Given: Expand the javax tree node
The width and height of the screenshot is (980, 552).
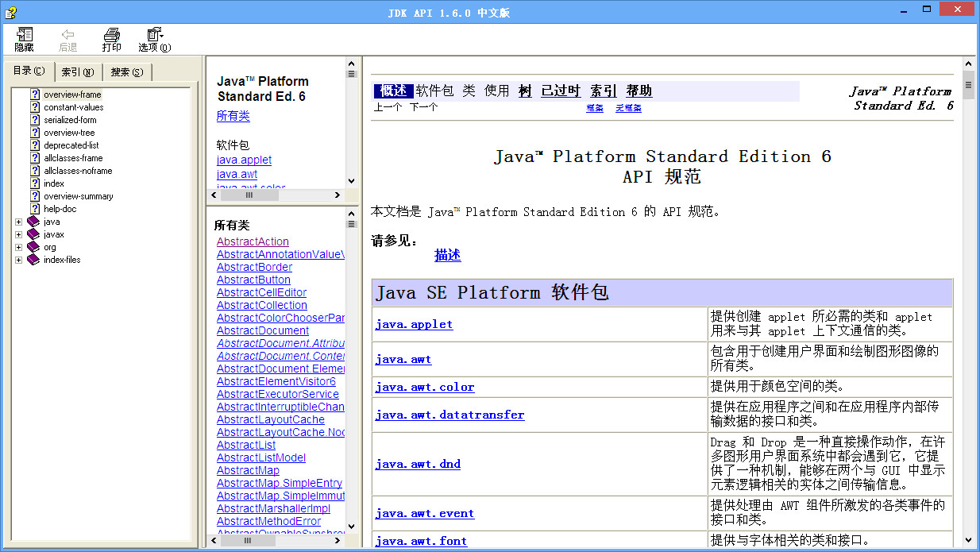Looking at the screenshot, I should click(19, 234).
